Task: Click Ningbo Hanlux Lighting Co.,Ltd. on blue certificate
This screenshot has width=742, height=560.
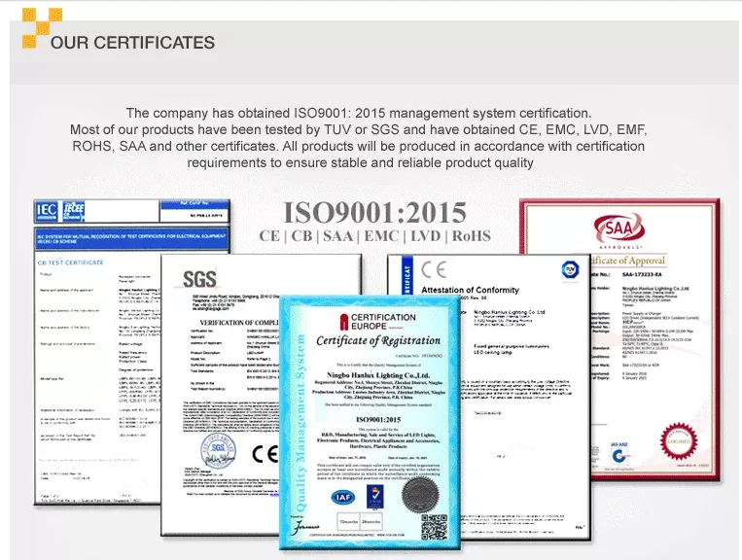Action: pos(378,375)
